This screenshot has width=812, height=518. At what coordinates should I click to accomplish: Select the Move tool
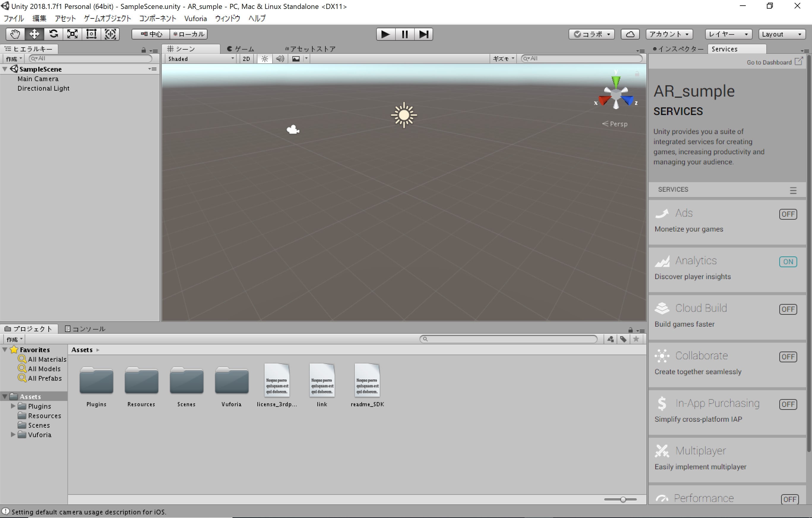point(34,34)
